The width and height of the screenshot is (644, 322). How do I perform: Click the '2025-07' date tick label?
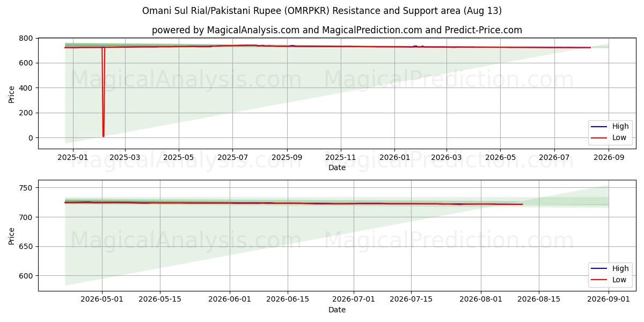coord(232,158)
